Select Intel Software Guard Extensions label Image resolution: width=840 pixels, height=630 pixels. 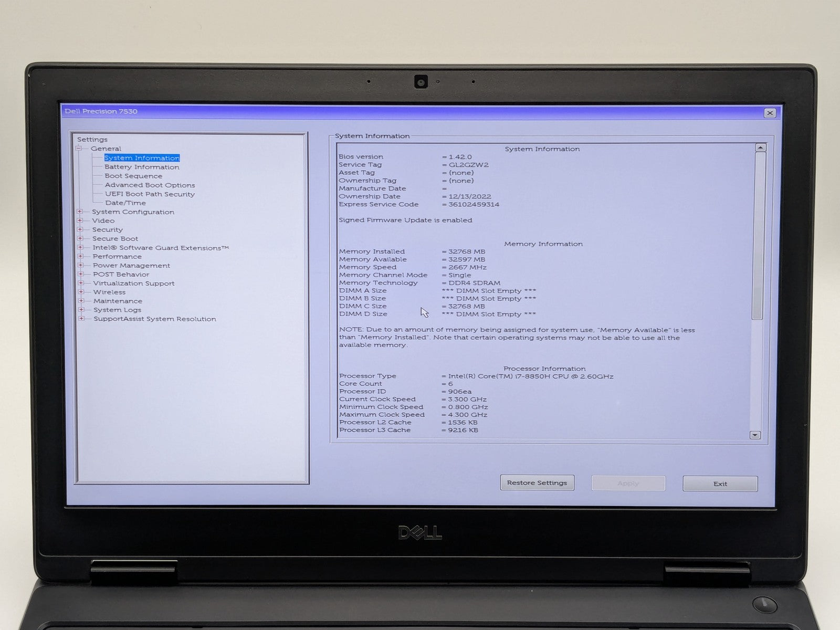[x=161, y=247]
